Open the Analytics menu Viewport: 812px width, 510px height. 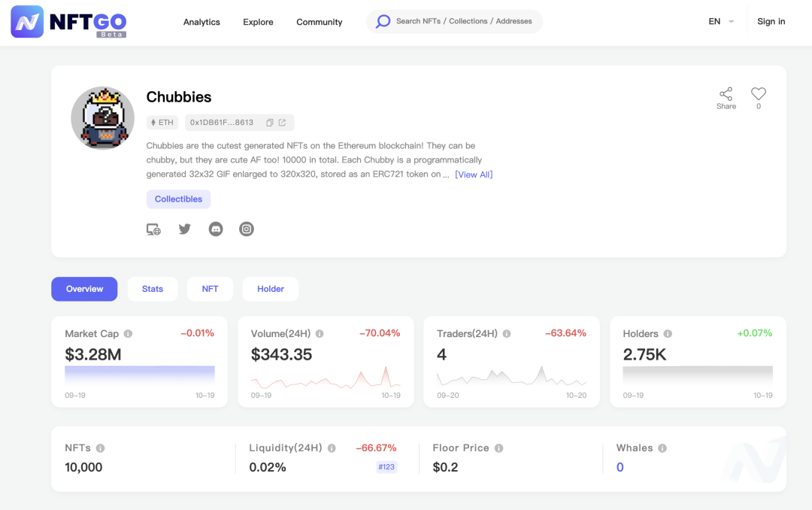tap(201, 22)
